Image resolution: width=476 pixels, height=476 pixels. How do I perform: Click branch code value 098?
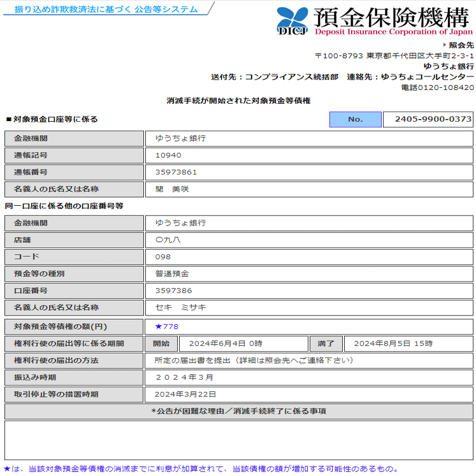click(162, 257)
